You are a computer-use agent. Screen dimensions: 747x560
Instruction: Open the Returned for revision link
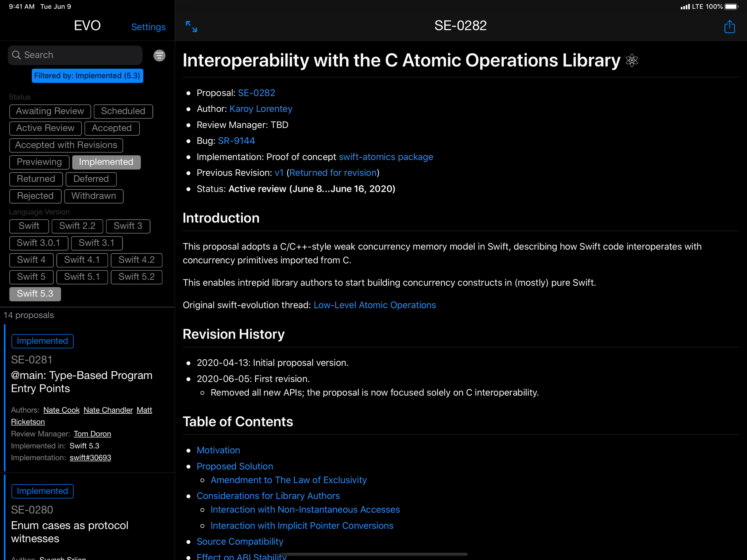(333, 173)
